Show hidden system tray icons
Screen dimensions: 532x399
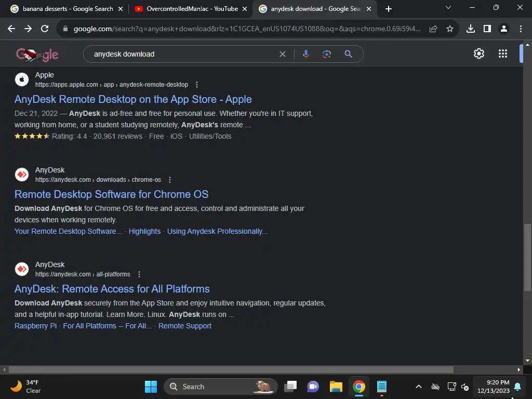pyautogui.click(x=419, y=387)
